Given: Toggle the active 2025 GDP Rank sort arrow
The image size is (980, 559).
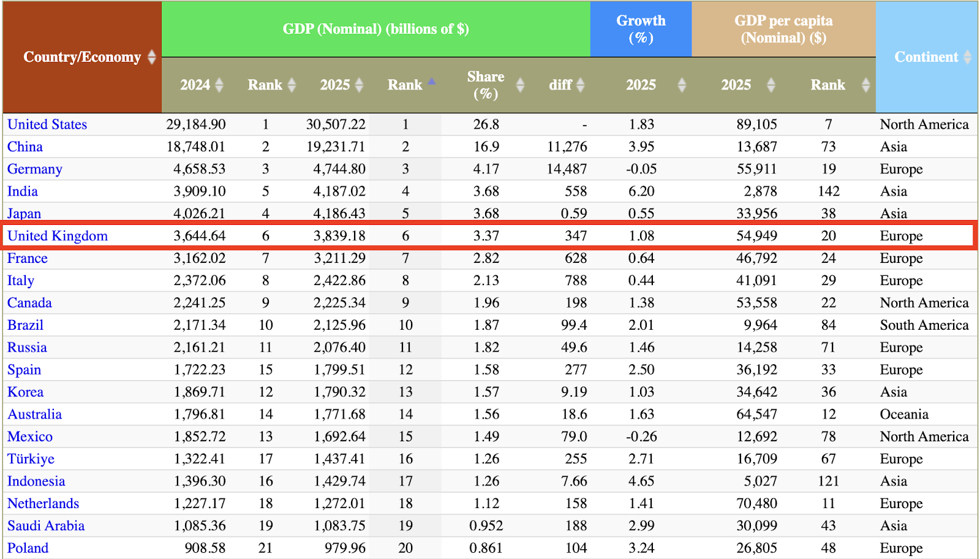Looking at the screenshot, I should (x=431, y=82).
